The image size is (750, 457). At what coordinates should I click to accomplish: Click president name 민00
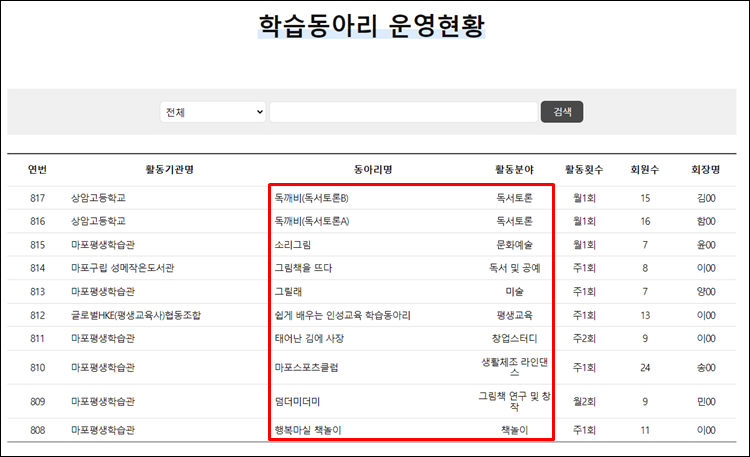point(706,401)
